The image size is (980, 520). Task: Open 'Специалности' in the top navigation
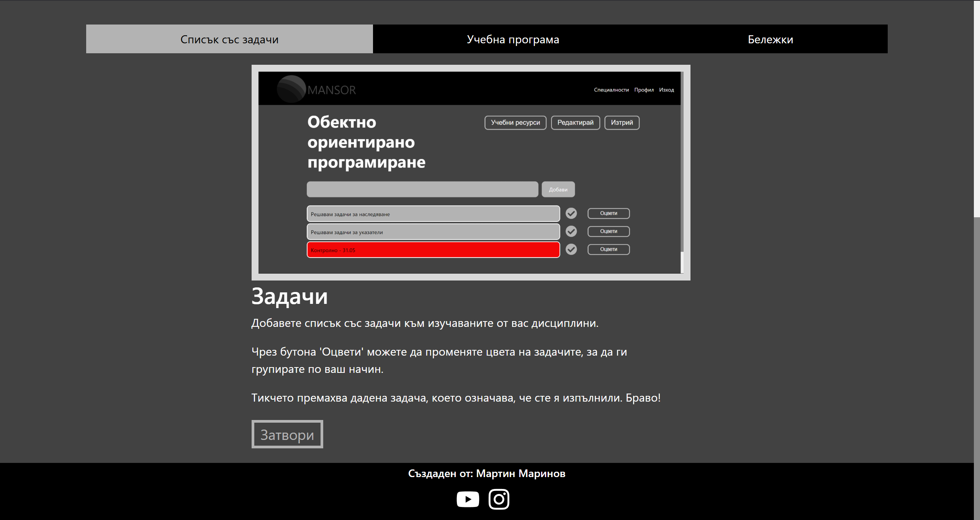pyautogui.click(x=611, y=90)
